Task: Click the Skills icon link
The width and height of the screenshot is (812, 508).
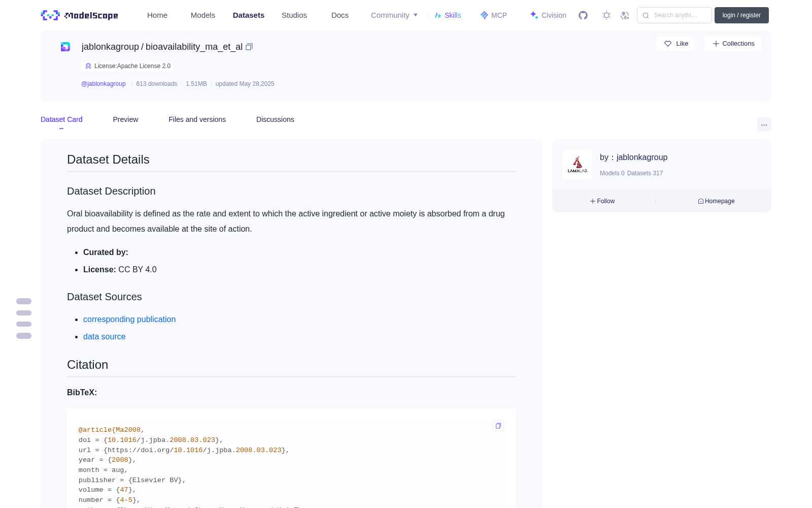Action: (448, 15)
